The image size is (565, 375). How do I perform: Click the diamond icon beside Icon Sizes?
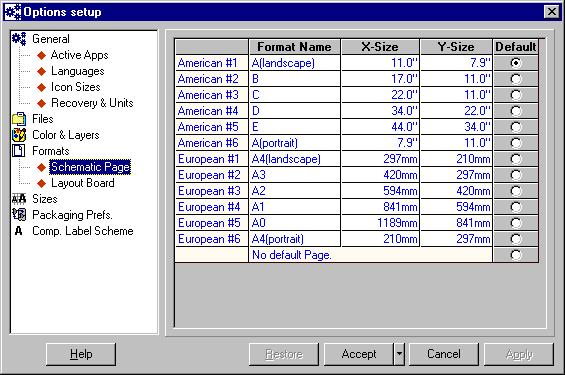[42, 87]
